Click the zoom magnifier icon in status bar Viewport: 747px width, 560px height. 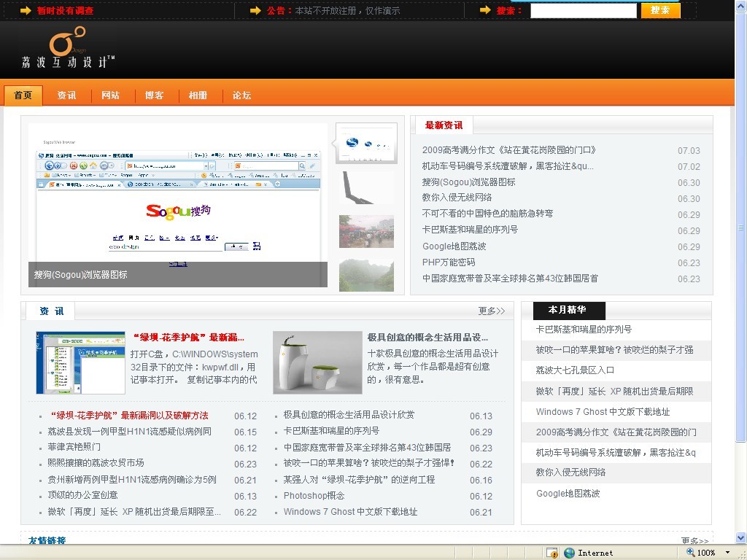pyautogui.click(x=689, y=553)
